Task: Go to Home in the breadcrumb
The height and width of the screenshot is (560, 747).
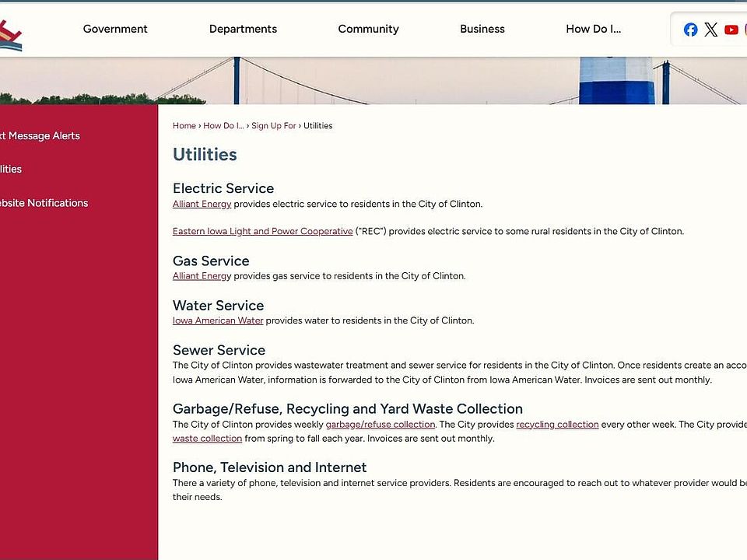Action: 184,126
